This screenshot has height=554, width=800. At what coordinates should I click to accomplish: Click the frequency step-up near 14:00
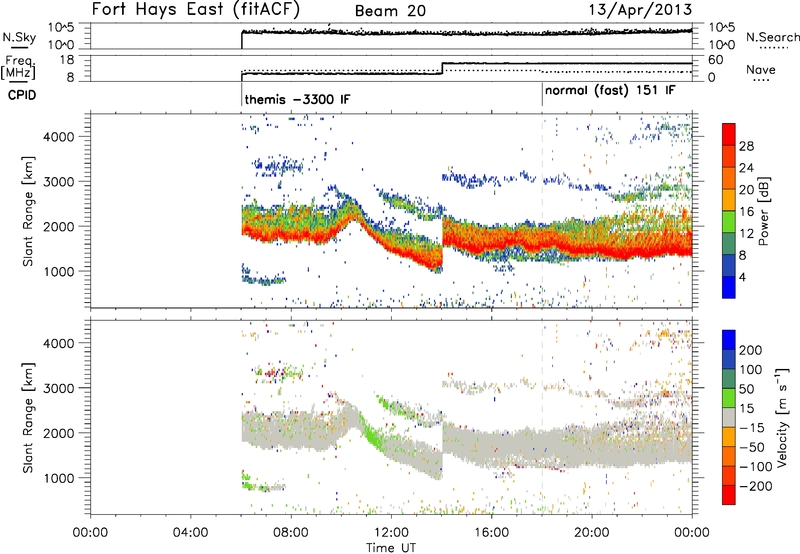(x=442, y=68)
